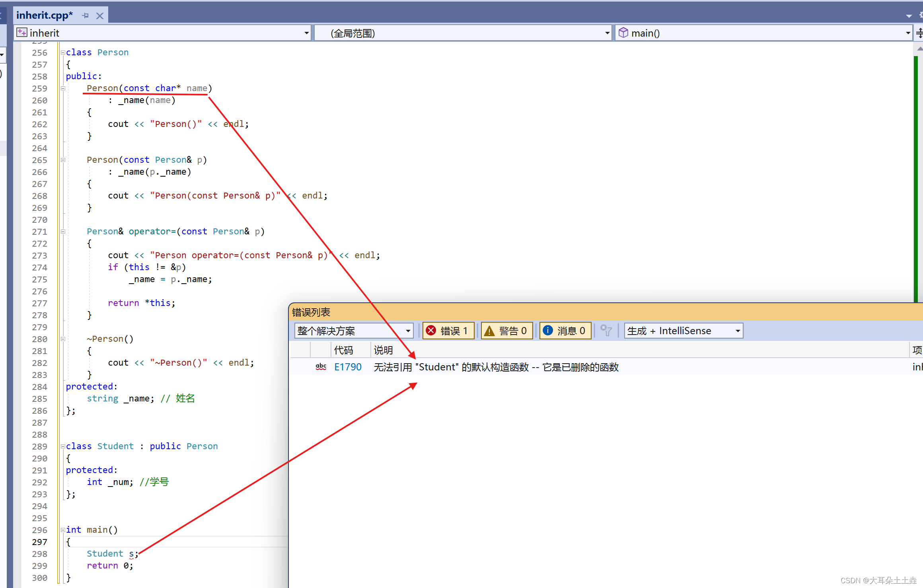Viewport: 923px width, 588px height.
Task: Collapse the int main() block
Action: click(63, 530)
